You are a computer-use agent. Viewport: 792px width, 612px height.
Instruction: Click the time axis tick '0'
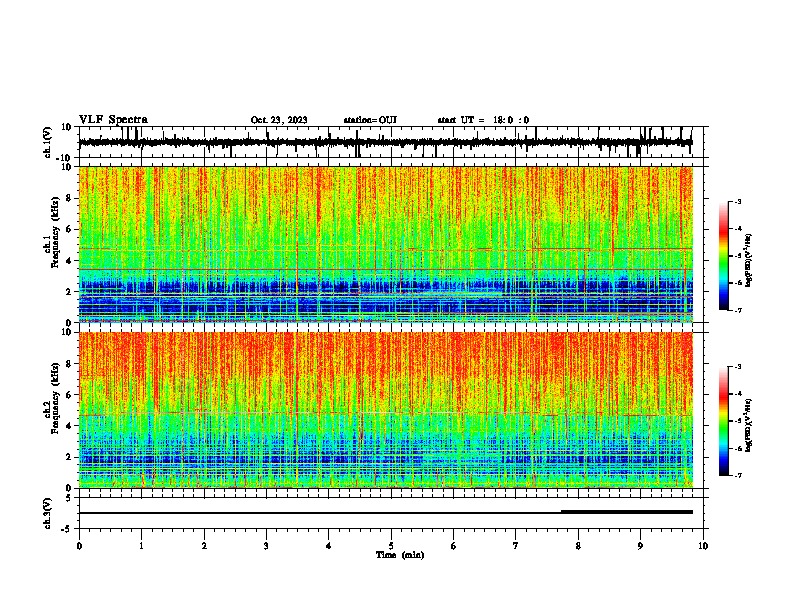point(79,546)
